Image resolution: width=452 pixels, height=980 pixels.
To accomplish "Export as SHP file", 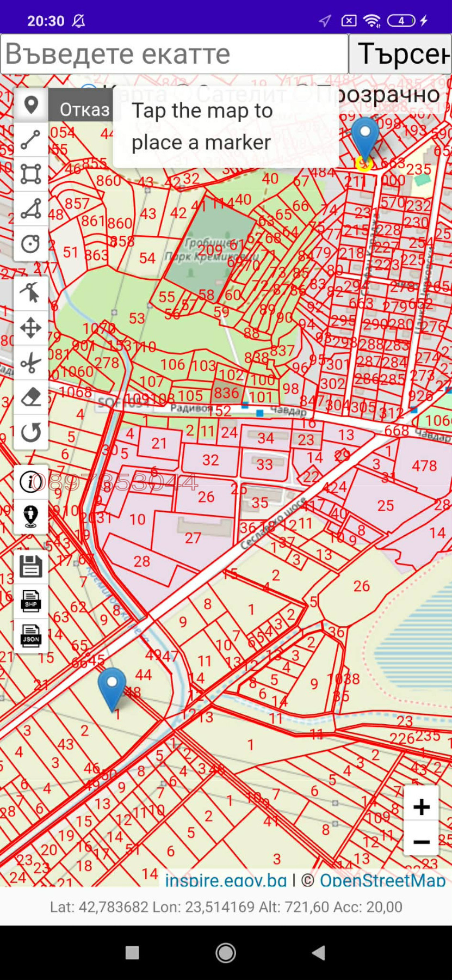I will (x=31, y=601).
